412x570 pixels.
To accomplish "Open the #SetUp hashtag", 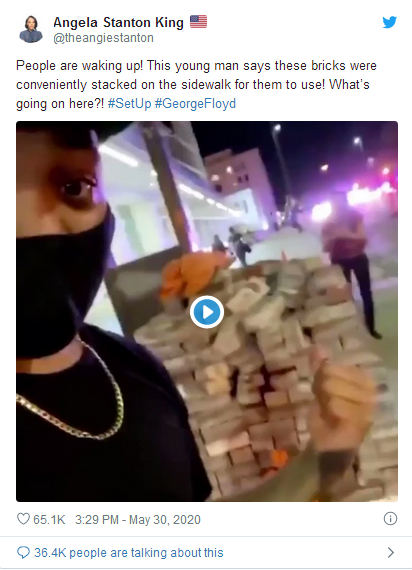I will 129,104.
